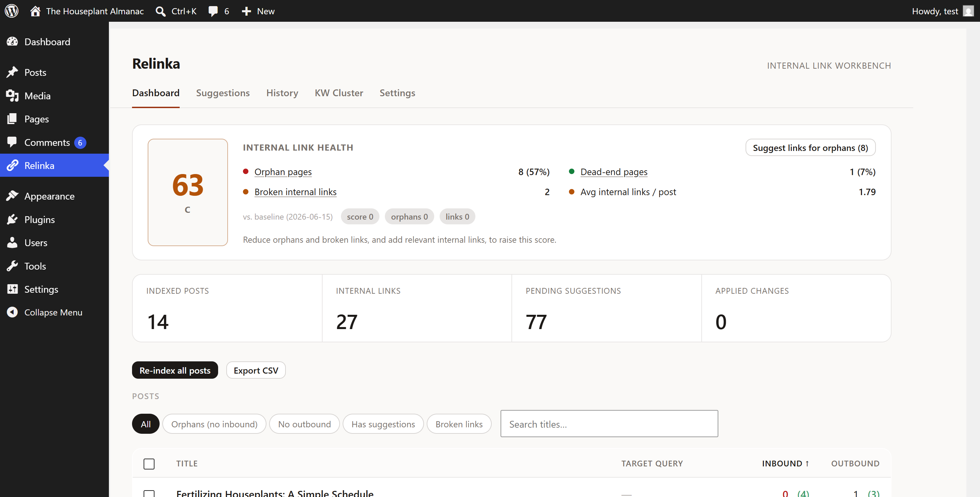Sort by the TITLE column header
Image resolution: width=980 pixels, height=497 pixels.
coord(187,464)
